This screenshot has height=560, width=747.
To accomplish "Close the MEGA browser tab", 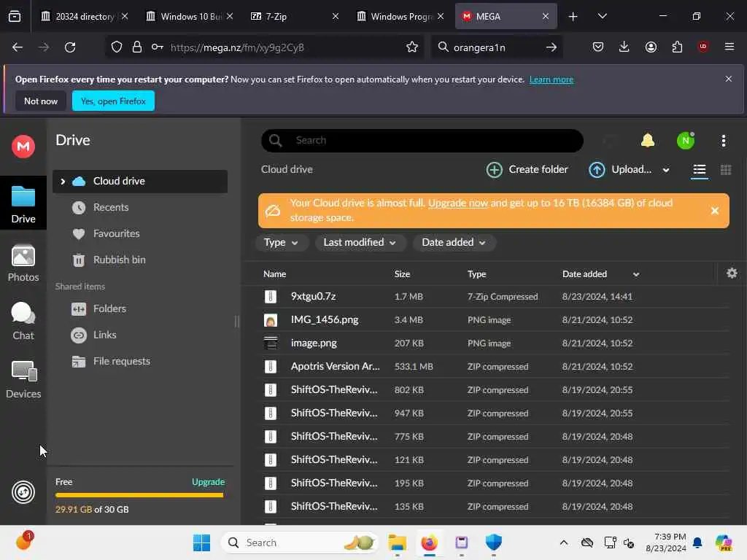I will (x=546, y=16).
